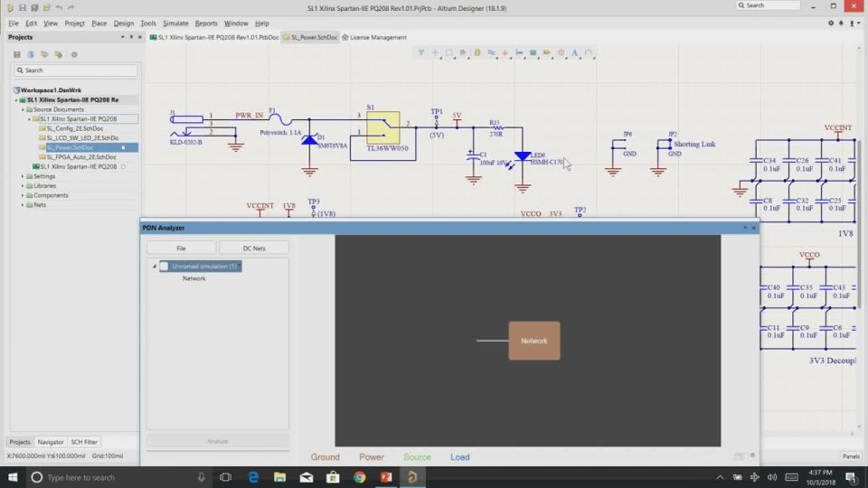868x488 pixels.
Task: Click the save all icon in title bar
Action: (34, 8)
